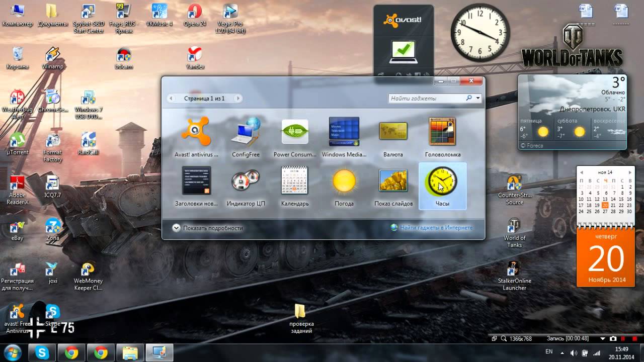
Task: Select the Документы folder icon
Action: tap(52, 16)
